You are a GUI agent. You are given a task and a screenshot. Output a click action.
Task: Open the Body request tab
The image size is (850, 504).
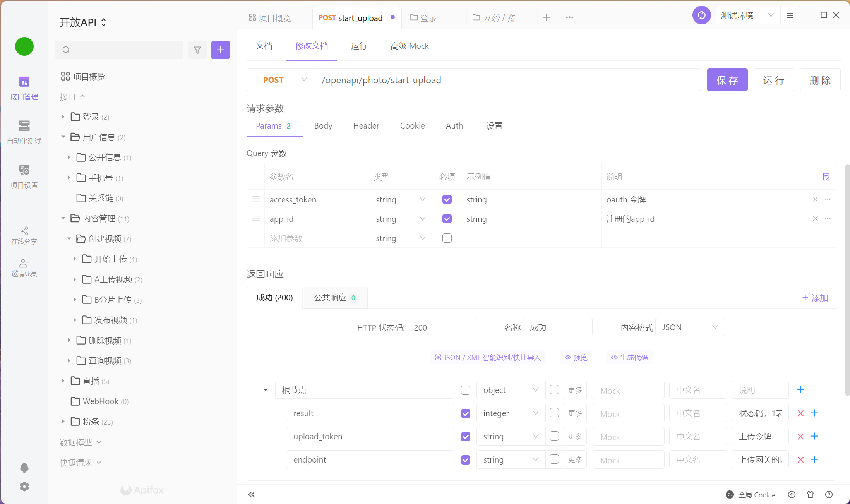(x=323, y=125)
